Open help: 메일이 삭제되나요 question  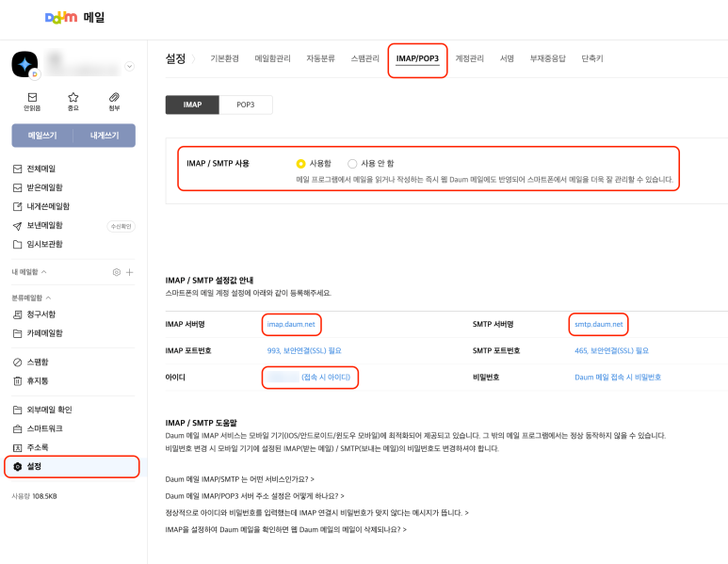pyautogui.click(x=285, y=530)
